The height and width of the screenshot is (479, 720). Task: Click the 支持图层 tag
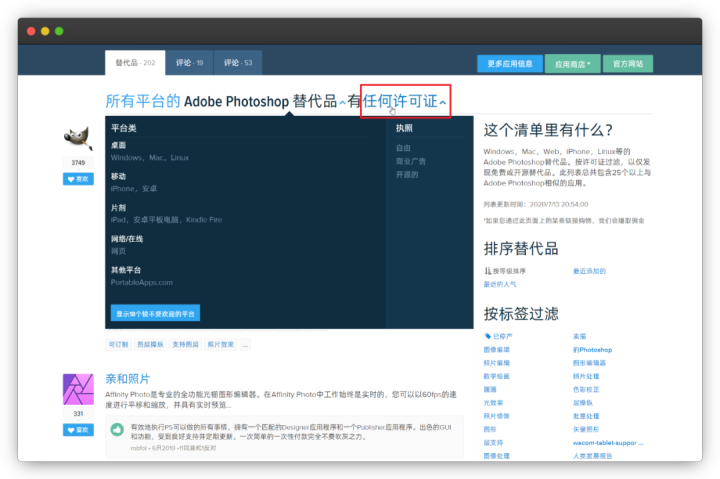(x=186, y=344)
